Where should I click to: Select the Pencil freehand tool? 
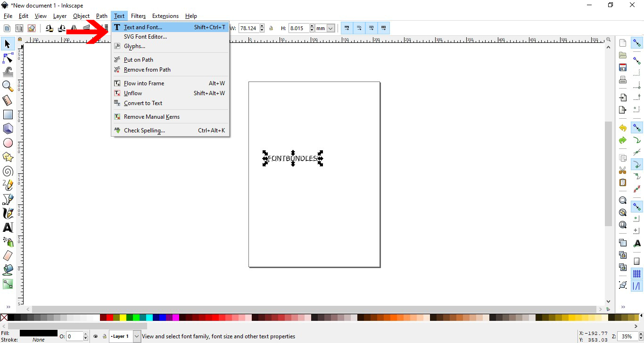point(8,185)
